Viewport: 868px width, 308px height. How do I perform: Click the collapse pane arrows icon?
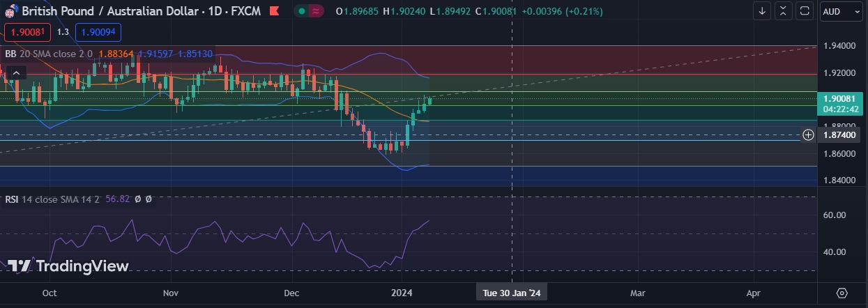(784, 11)
